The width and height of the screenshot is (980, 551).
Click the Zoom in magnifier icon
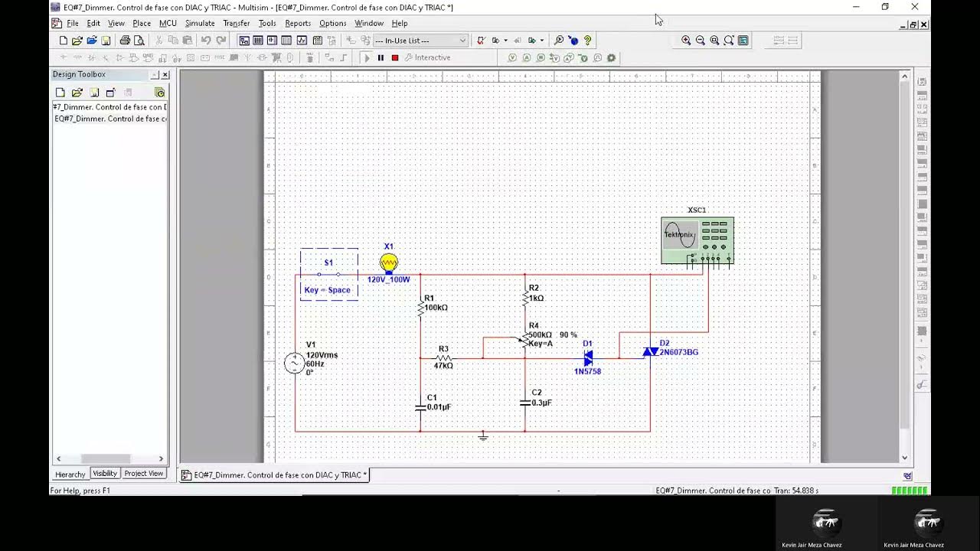[x=686, y=41]
